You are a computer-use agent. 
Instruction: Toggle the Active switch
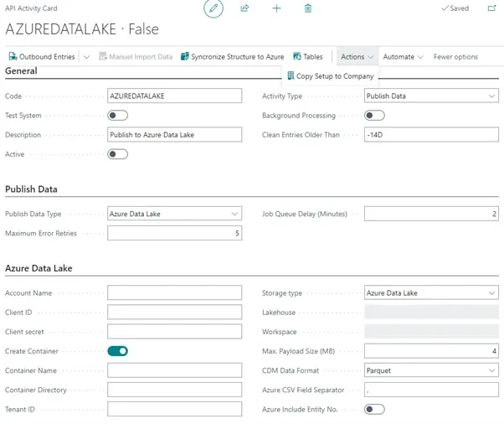click(x=118, y=154)
